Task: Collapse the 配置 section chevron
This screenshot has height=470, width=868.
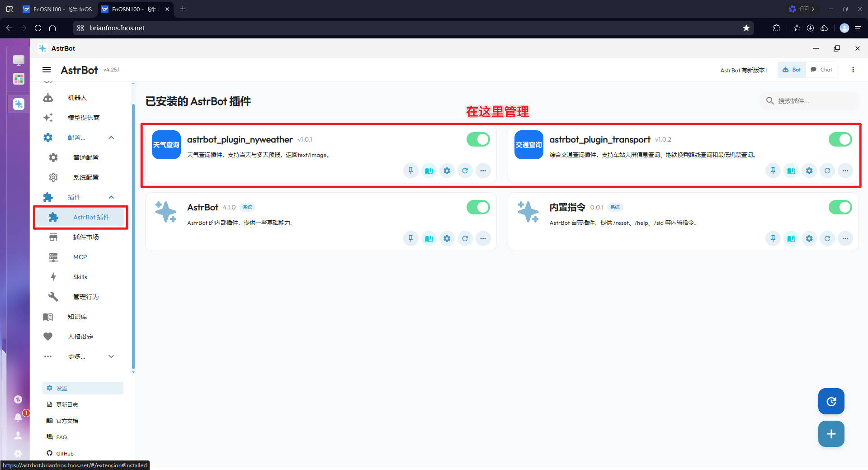Action: [x=111, y=138]
